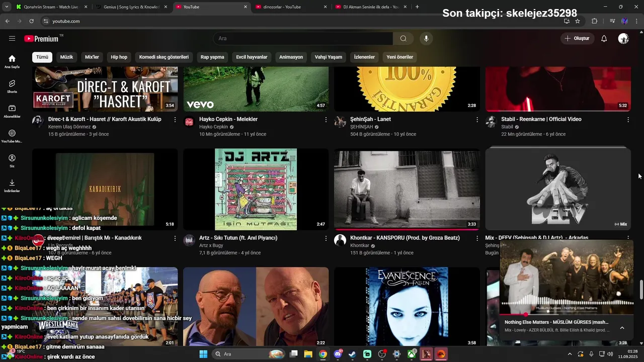Bookmark this page with star icon
Viewport: 644px width, 362px height.
click(578, 21)
